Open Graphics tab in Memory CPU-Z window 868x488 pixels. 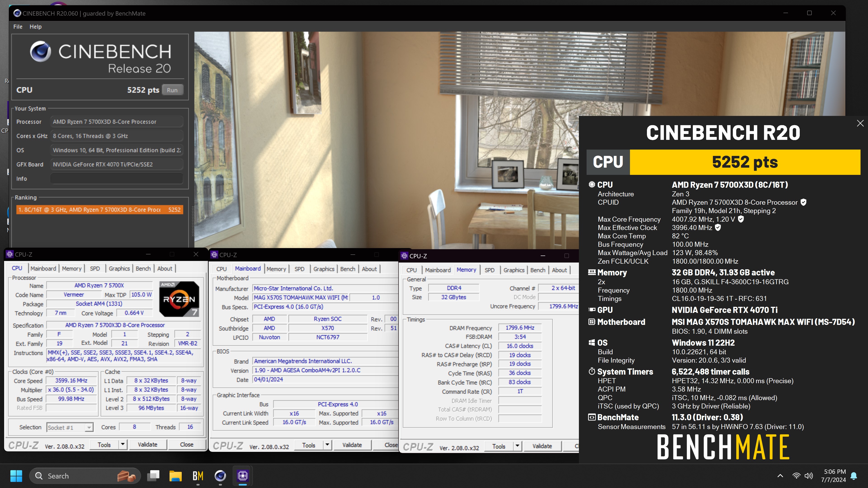(514, 270)
